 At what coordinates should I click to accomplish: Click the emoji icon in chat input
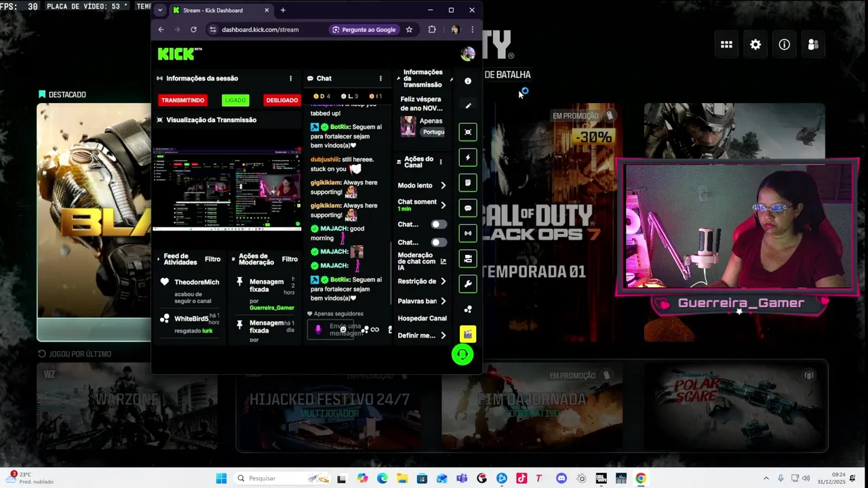[x=342, y=329]
